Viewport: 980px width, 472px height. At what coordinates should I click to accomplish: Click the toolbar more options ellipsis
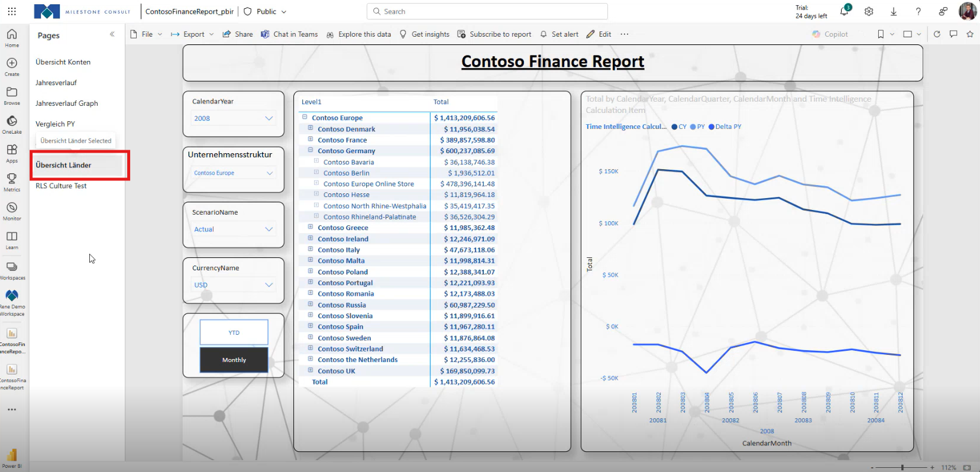[x=625, y=34]
